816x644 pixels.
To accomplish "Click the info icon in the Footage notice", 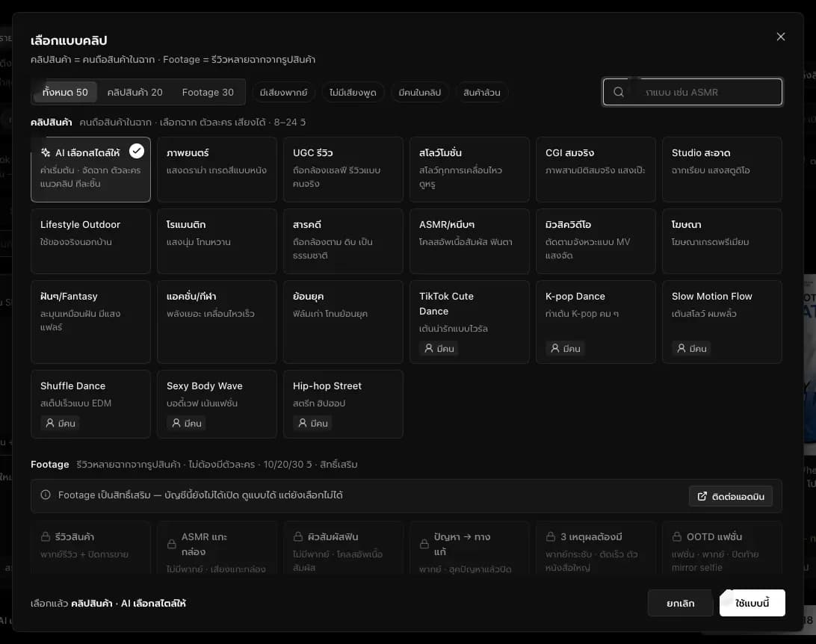I will (46, 495).
